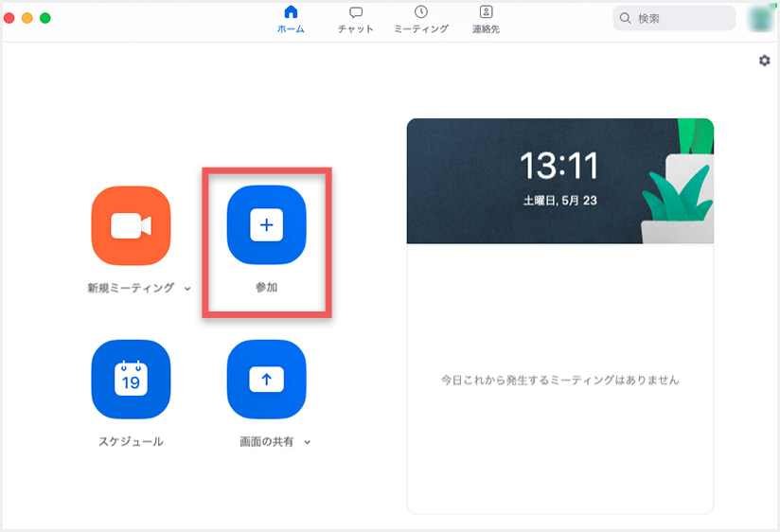
Task: Click the 画面の共有 label
Action: tap(267, 441)
